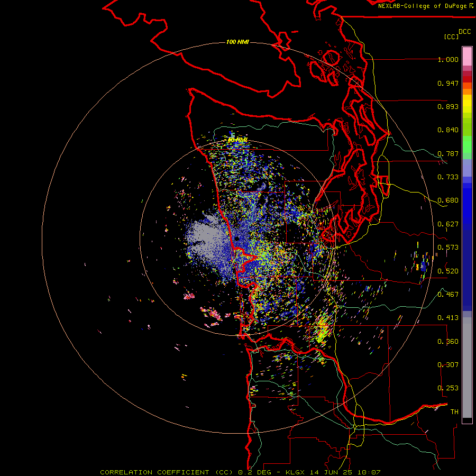
Task: Click the 50 NMI range ring label
Action: 237,140
